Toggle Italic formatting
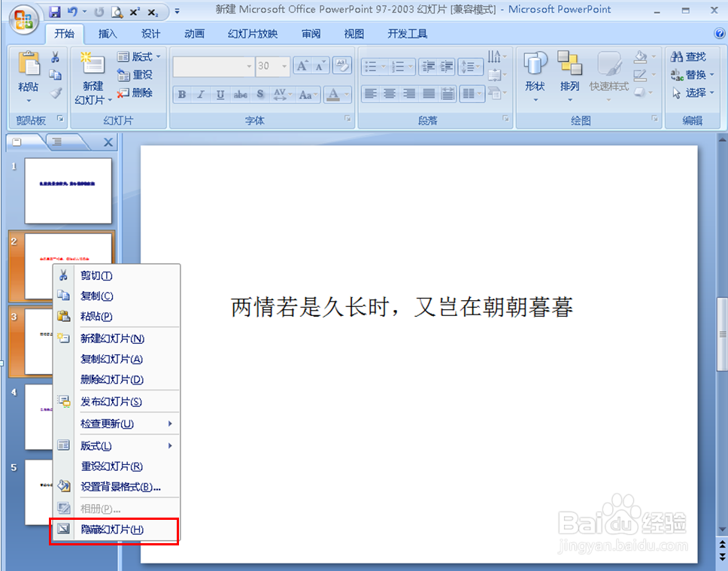 (201, 95)
